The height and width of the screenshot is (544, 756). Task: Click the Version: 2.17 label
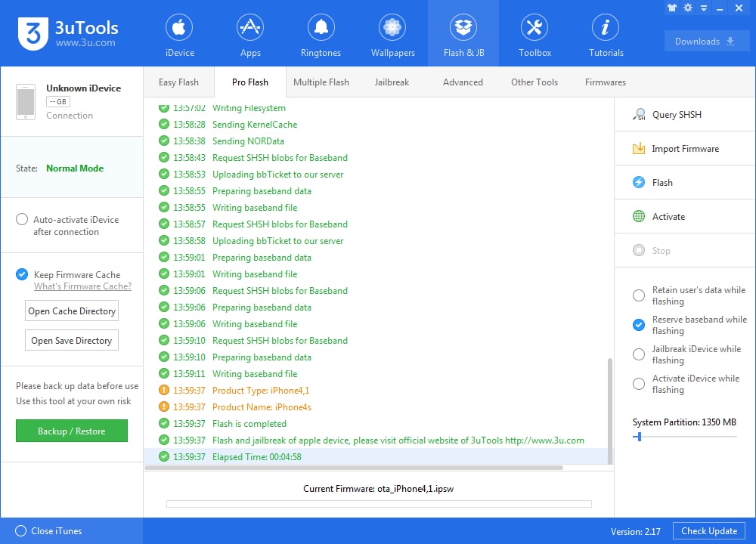tap(636, 531)
